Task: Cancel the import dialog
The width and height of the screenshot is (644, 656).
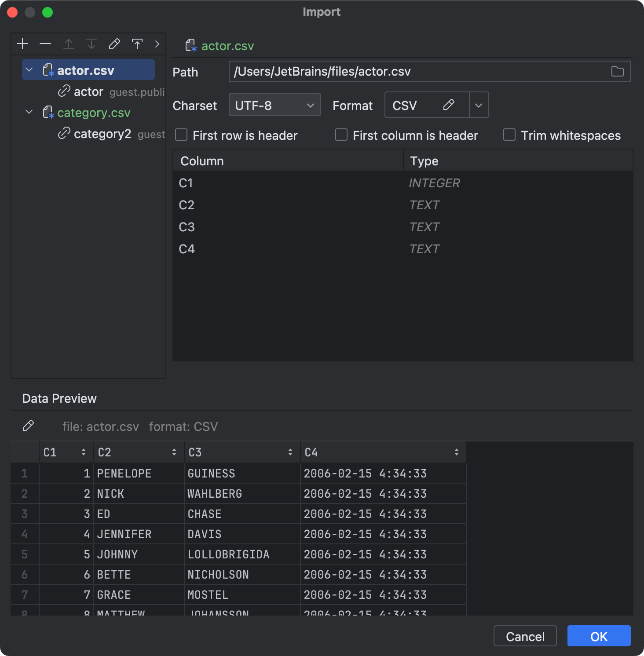Action: pyautogui.click(x=525, y=636)
